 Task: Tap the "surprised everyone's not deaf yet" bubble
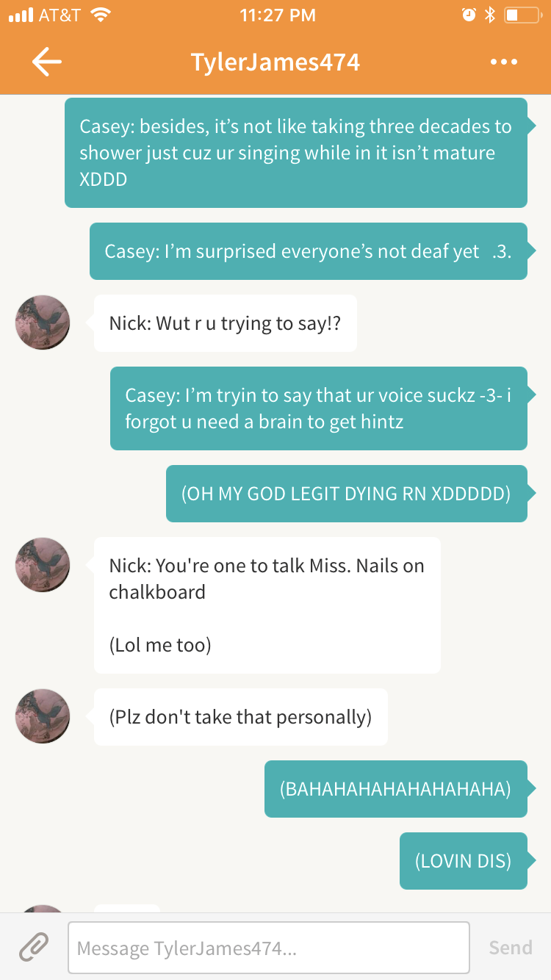(309, 251)
